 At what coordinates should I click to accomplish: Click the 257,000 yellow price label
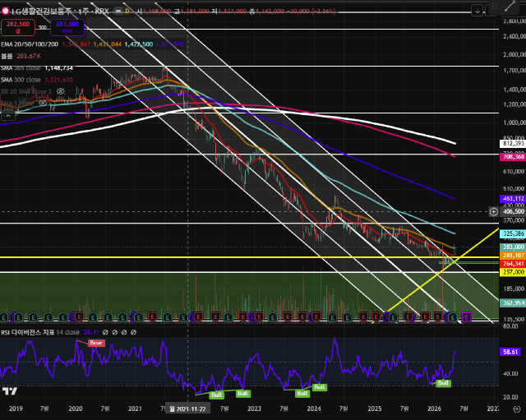(513, 272)
